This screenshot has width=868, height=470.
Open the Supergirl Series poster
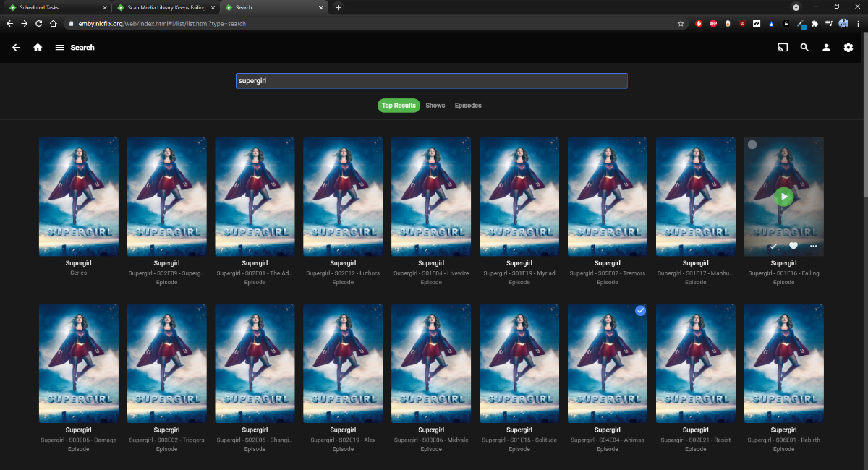(78, 196)
